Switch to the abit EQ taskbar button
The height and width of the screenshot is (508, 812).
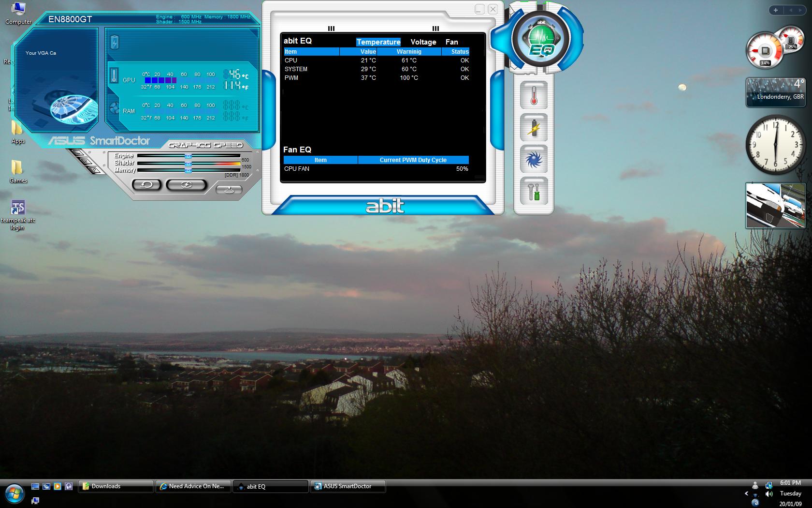coord(271,486)
